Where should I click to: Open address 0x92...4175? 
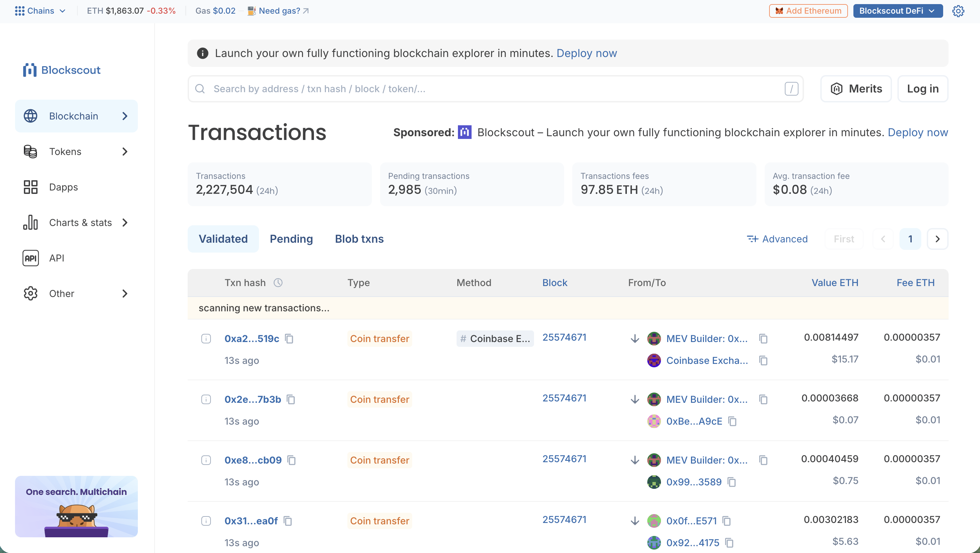[x=693, y=543]
